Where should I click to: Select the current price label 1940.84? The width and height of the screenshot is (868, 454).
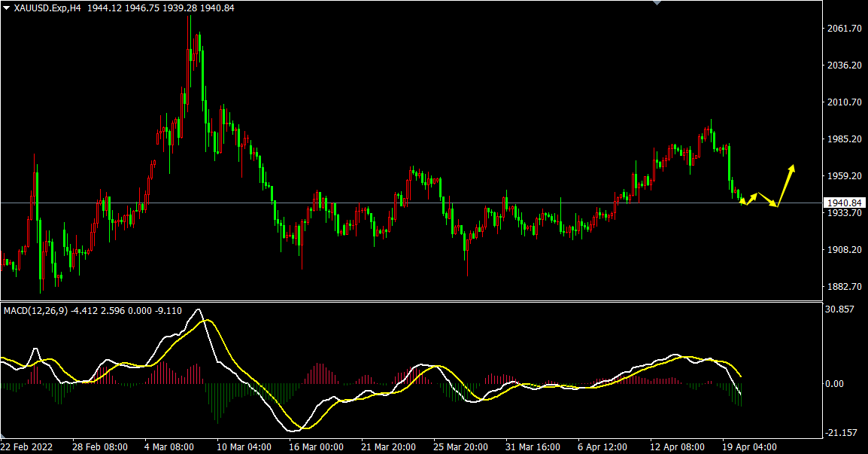[x=843, y=203]
